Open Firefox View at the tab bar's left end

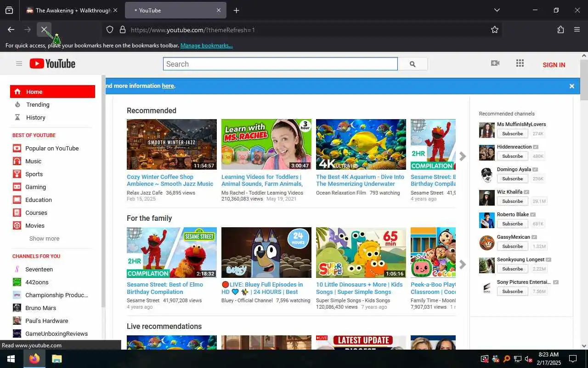[x=9, y=10]
